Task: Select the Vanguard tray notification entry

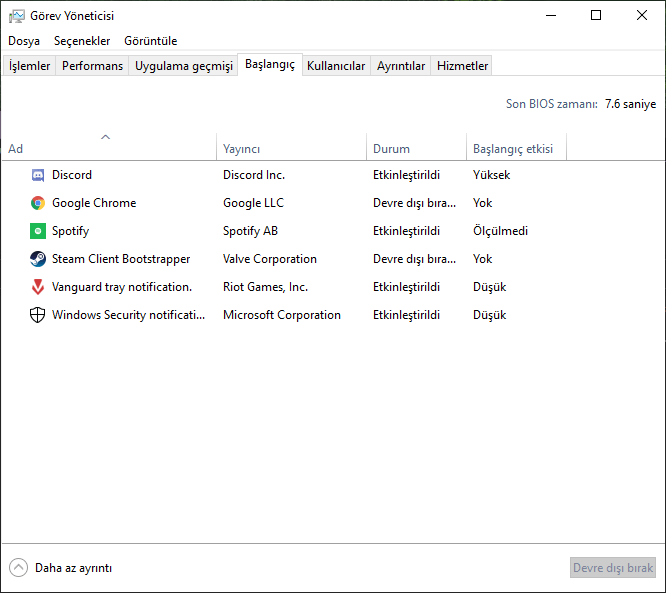Action: 121,287
